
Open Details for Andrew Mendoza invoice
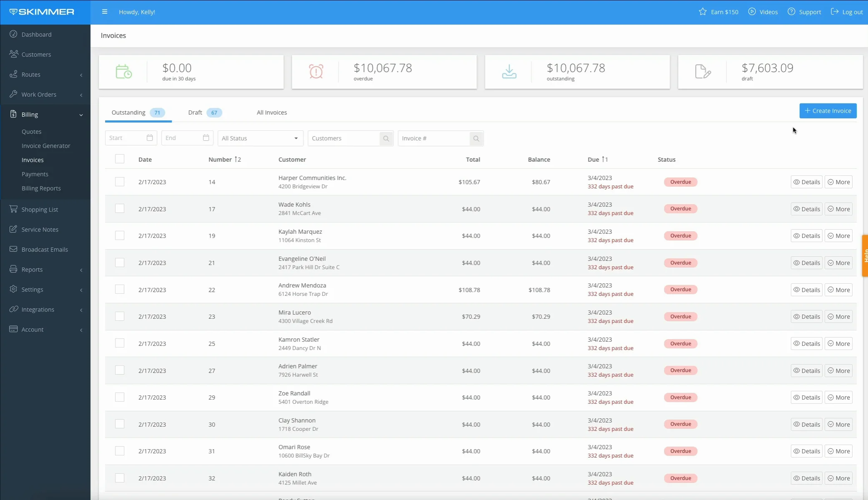tap(806, 290)
